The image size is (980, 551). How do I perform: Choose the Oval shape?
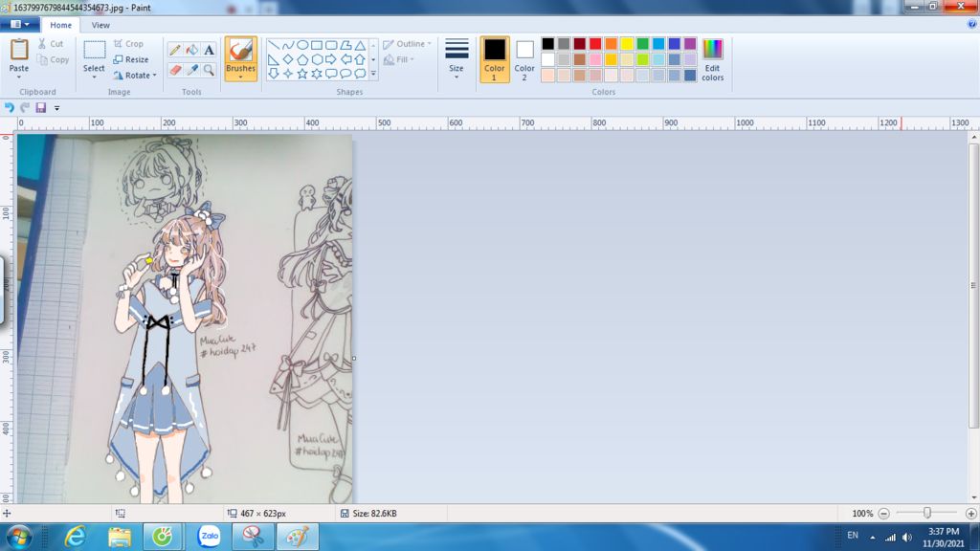click(x=301, y=45)
